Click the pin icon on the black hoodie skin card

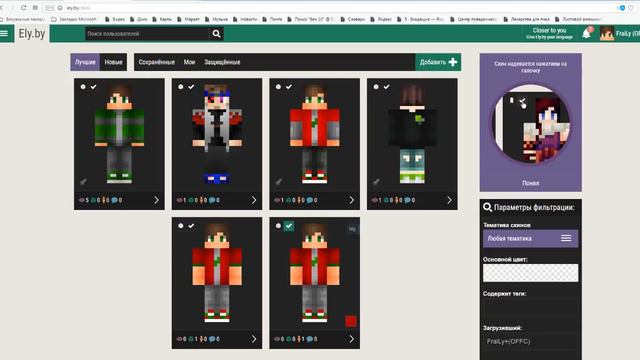click(x=376, y=182)
